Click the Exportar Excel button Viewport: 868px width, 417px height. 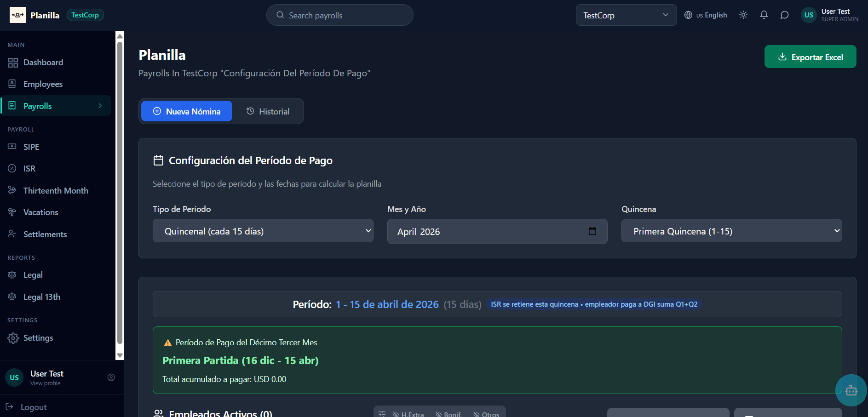(x=810, y=57)
